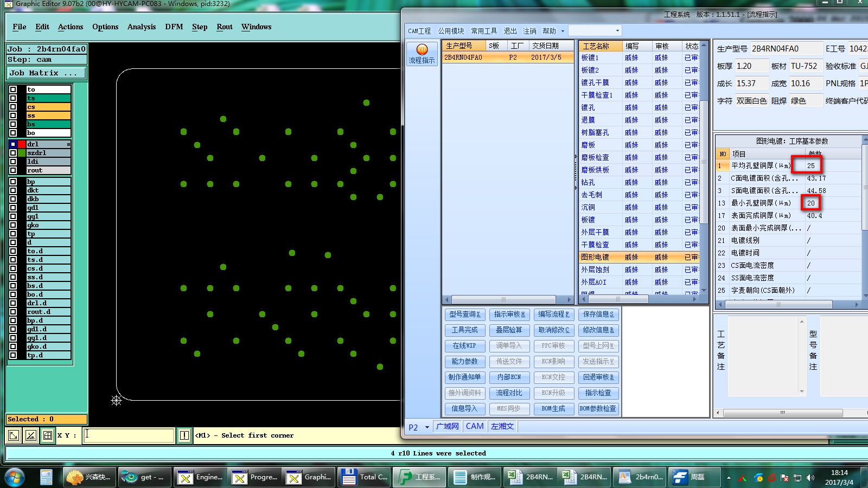Screen dimensions: 868x488
Task: Click the 叠层验算 button
Action: [509, 330]
